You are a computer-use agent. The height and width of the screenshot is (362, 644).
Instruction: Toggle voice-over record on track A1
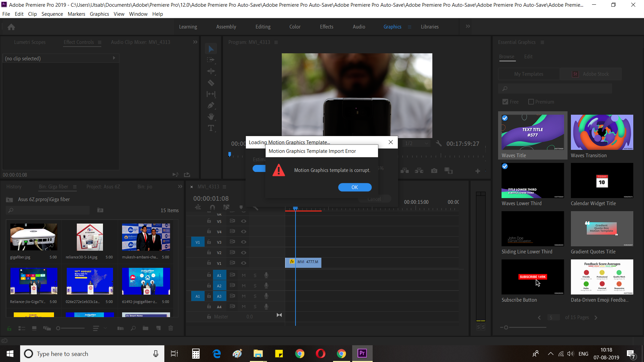[x=266, y=275]
